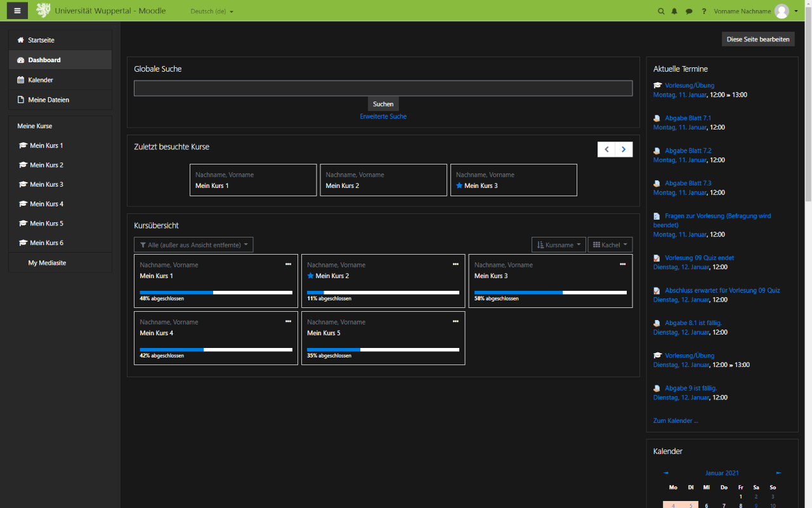Viewport: 812px width, 508px height.
Task: Click the star icon on Mein Kurs 2 overview card
Action: point(310,276)
